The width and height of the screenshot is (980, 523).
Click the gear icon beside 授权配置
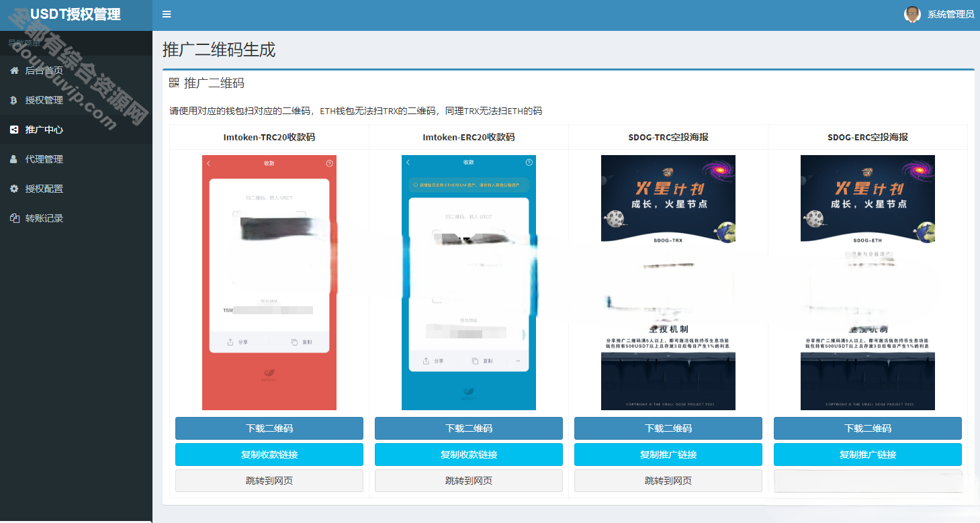14,189
